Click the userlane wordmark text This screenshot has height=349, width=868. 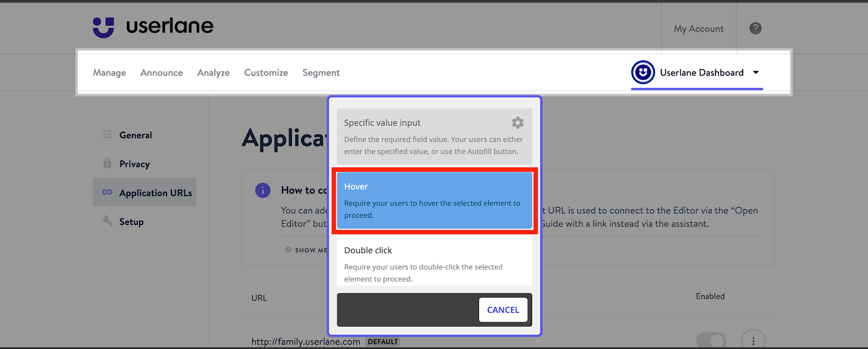170,25
